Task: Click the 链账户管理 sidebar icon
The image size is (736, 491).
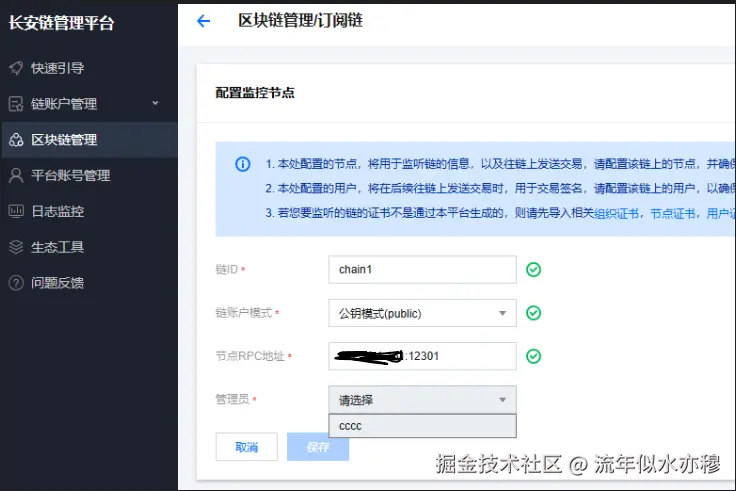Action: click(x=16, y=104)
